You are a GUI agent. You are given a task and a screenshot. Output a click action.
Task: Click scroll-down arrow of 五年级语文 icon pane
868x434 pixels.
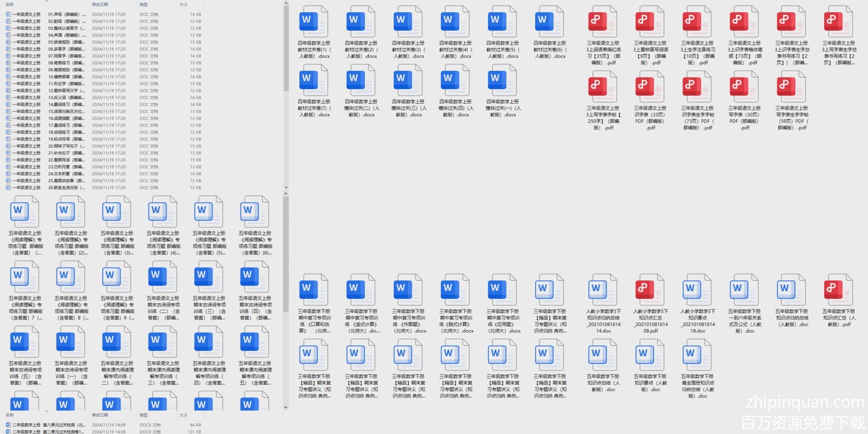(x=286, y=408)
